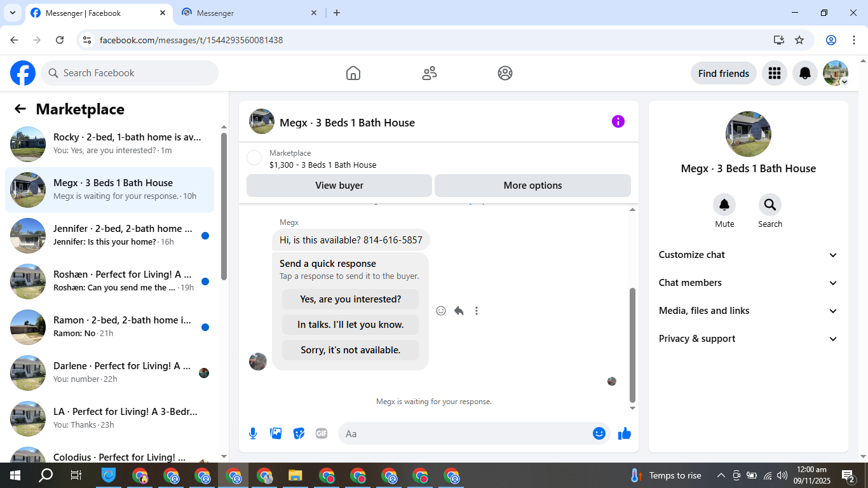Click the volume icon in system tray
Screen dimensions: 868x488
tap(782, 475)
